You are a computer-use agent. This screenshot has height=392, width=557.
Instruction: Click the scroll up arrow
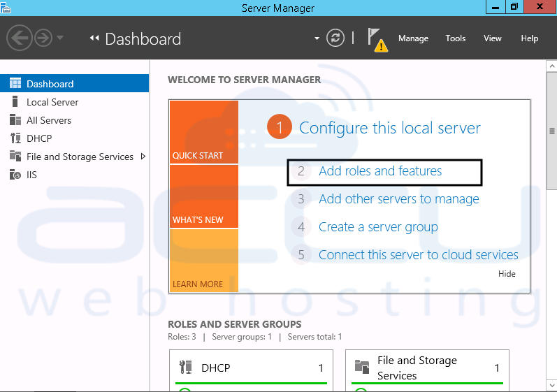(551, 66)
